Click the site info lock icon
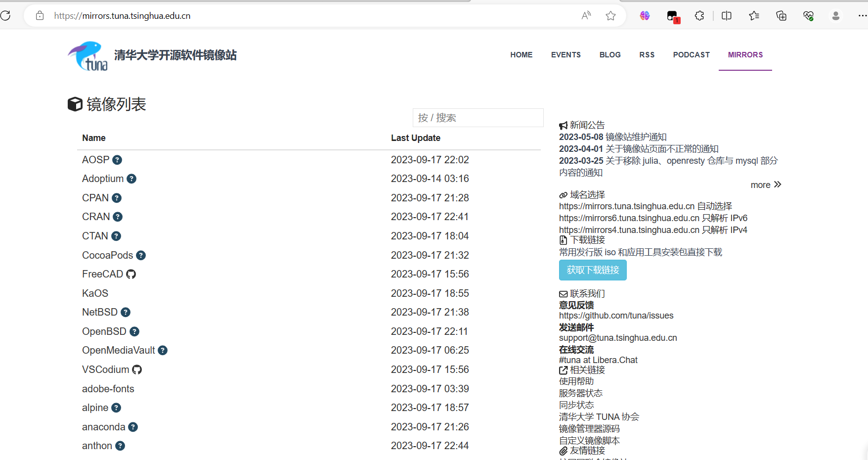Viewport: 868px width, 460px height. coord(40,16)
